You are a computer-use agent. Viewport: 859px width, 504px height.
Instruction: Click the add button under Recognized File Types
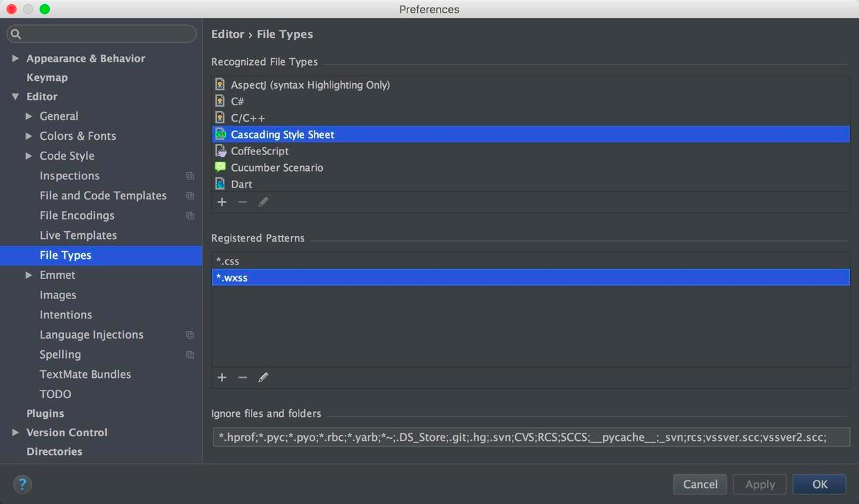tap(222, 202)
